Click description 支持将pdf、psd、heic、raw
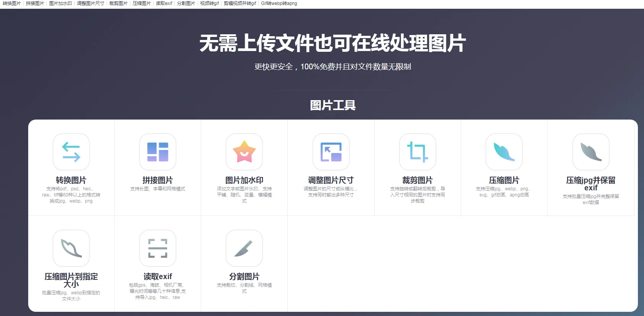644x316 pixels. coord(71,195)
